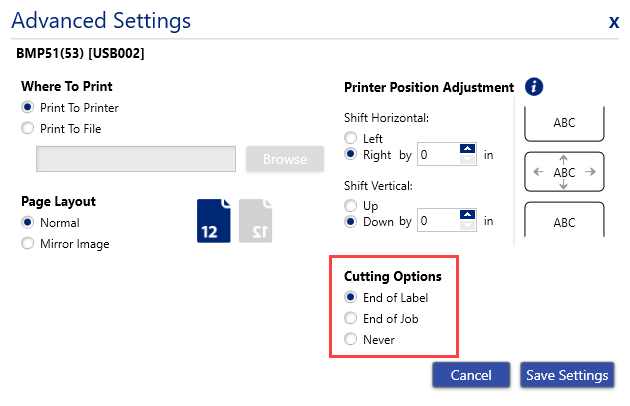Select Print To File option

coord(27,128)
